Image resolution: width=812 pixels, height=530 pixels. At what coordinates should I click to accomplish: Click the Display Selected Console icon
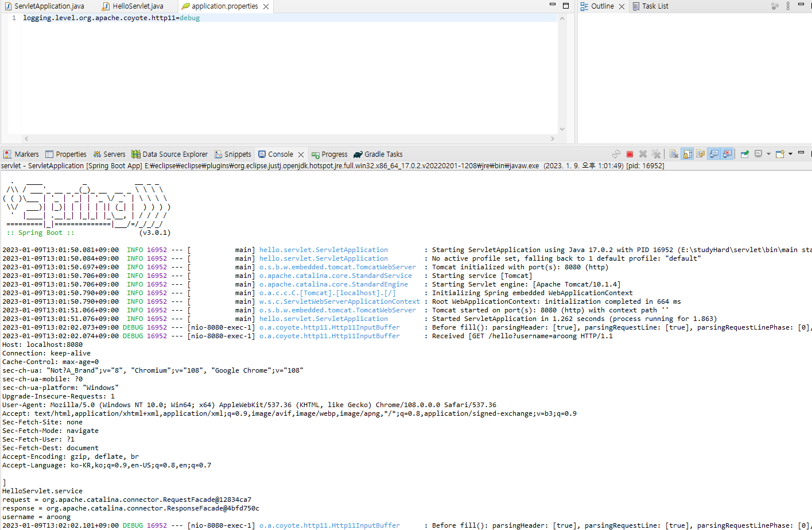758,154
